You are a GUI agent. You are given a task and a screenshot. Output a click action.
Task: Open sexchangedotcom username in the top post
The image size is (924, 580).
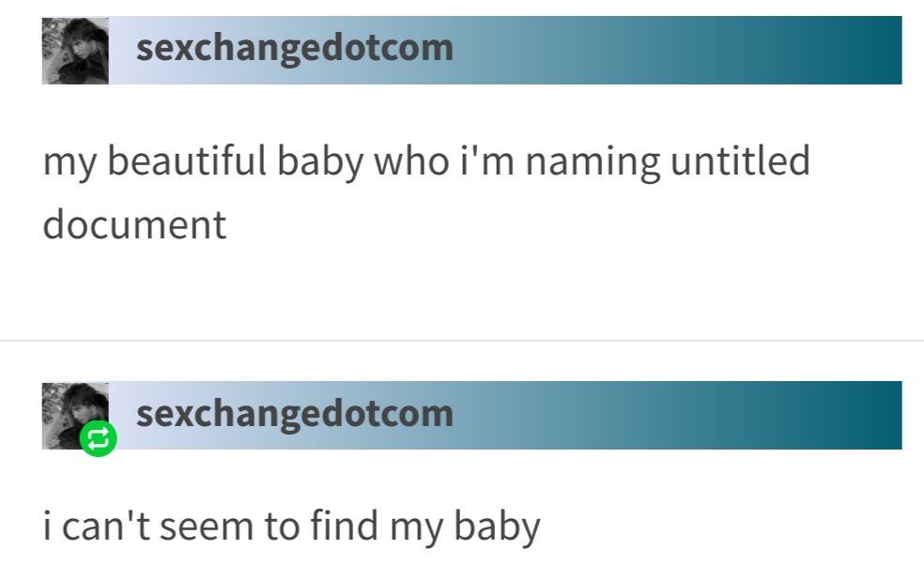click(294, 48)
